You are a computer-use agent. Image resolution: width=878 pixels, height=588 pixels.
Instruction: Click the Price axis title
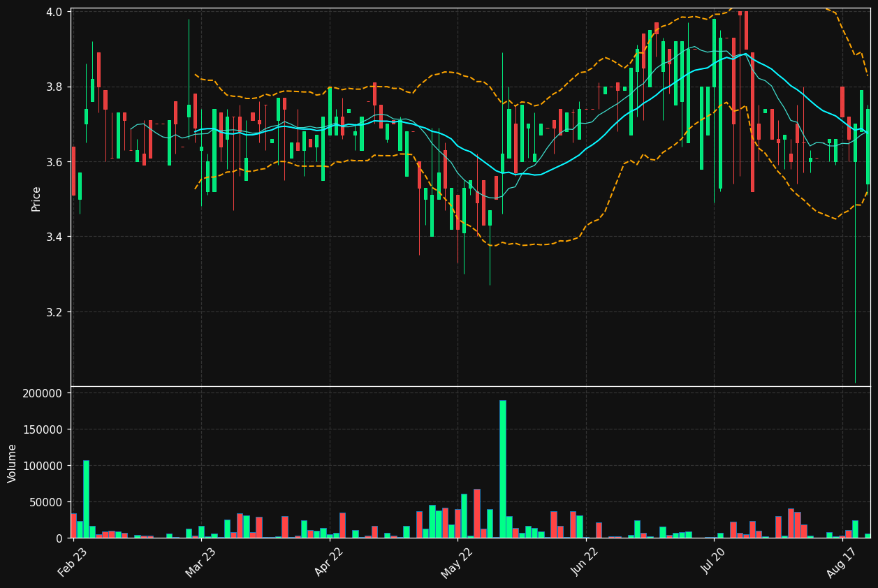[36, 198]
